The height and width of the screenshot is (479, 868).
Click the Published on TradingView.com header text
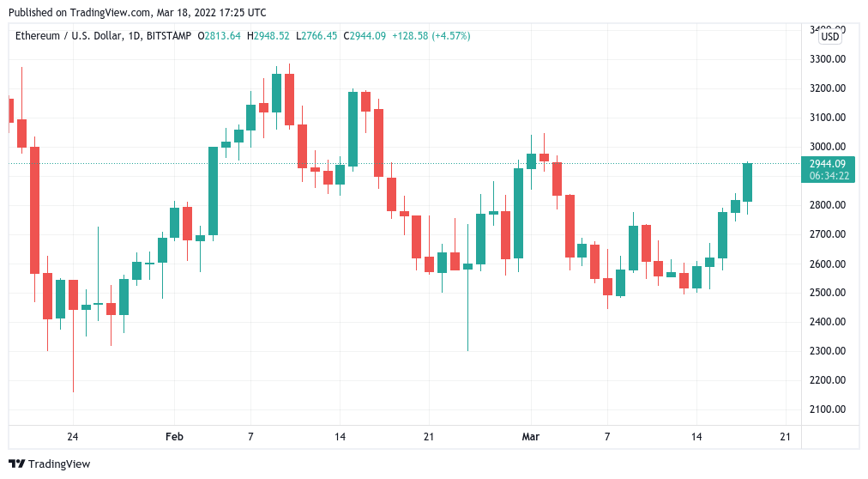137,12
